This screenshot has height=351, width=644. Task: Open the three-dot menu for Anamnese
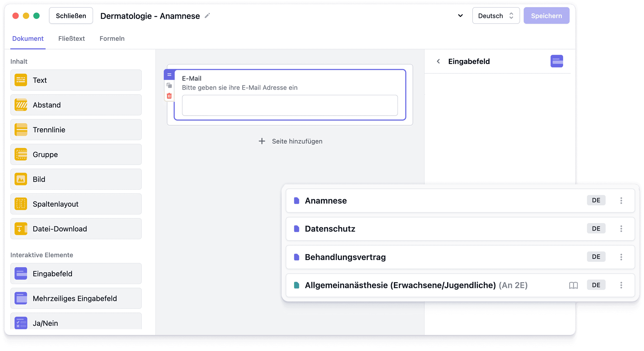[621, 201]
